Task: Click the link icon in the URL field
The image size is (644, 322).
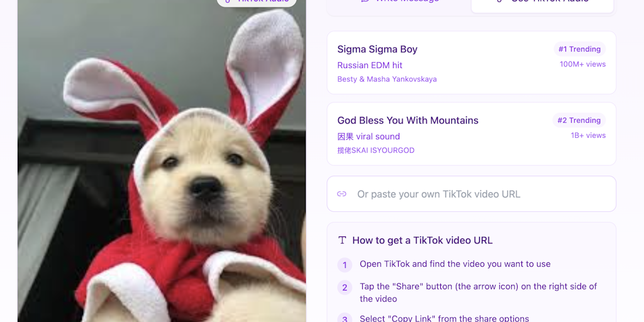Action: [x=341, y=194]
